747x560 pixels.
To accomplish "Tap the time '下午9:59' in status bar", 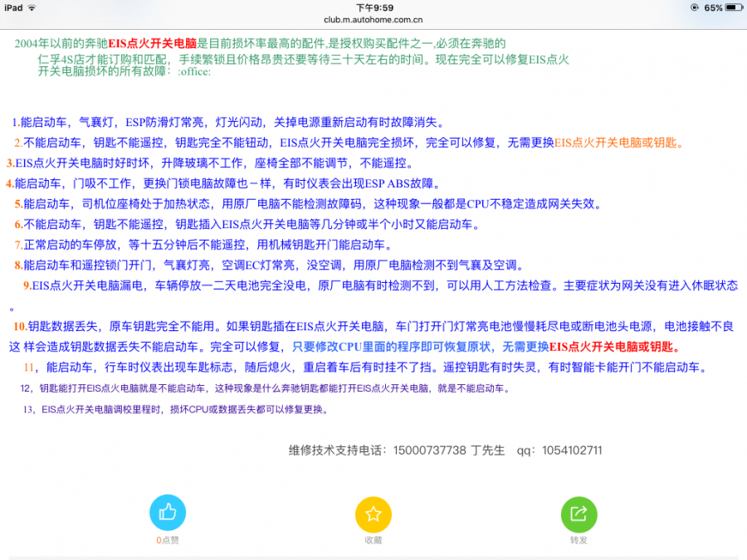I will click(373, 7).
